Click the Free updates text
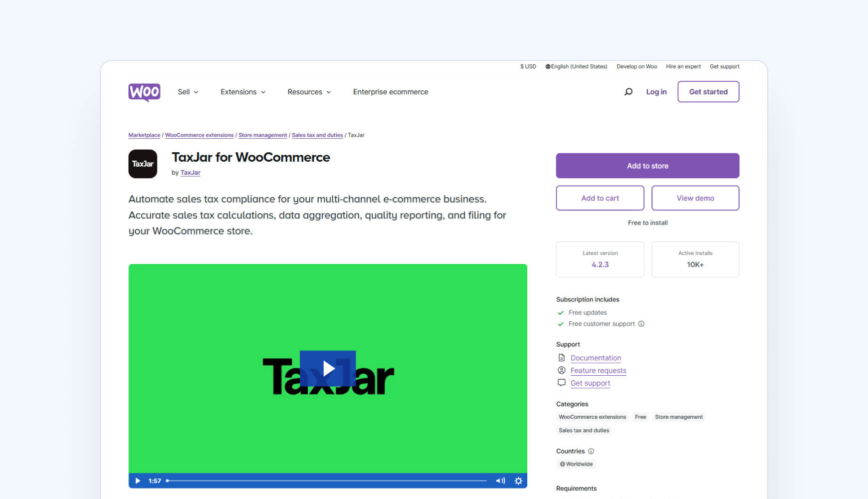The width and height of the screenshot is (868, 499). click(x=588, y=312)
